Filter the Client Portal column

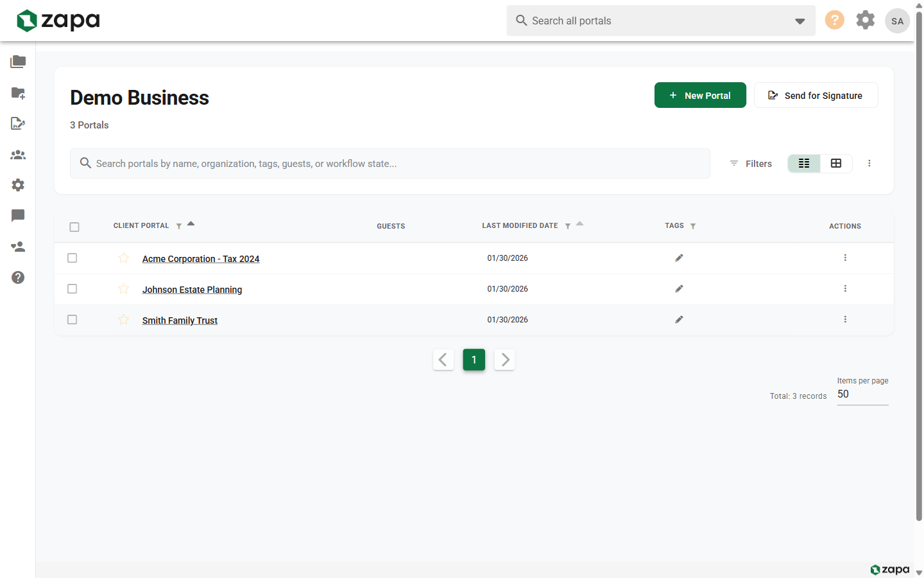pyautogui.click(x=179, y=226)
